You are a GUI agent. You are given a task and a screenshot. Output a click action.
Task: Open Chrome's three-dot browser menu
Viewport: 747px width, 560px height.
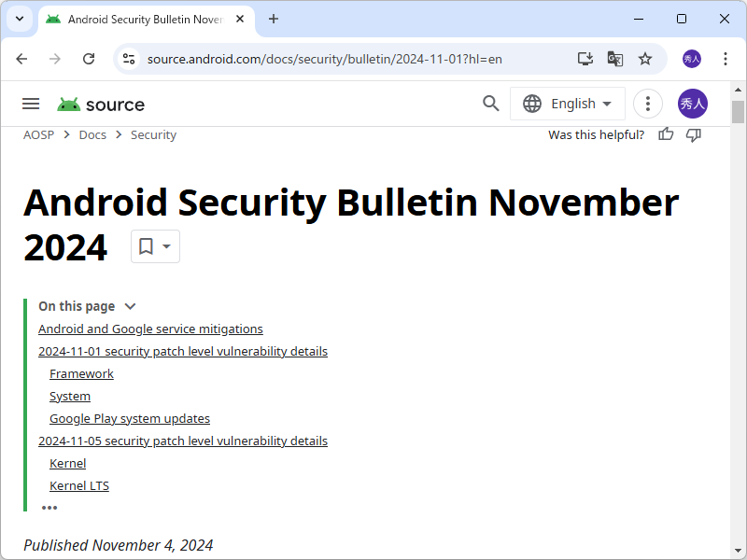pos(726,58)
